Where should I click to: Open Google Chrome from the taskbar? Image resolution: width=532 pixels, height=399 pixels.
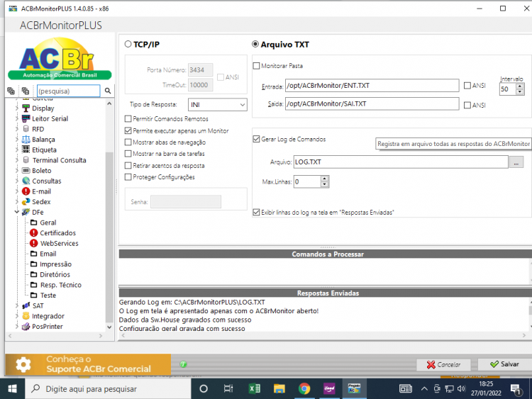click(304, 389)
